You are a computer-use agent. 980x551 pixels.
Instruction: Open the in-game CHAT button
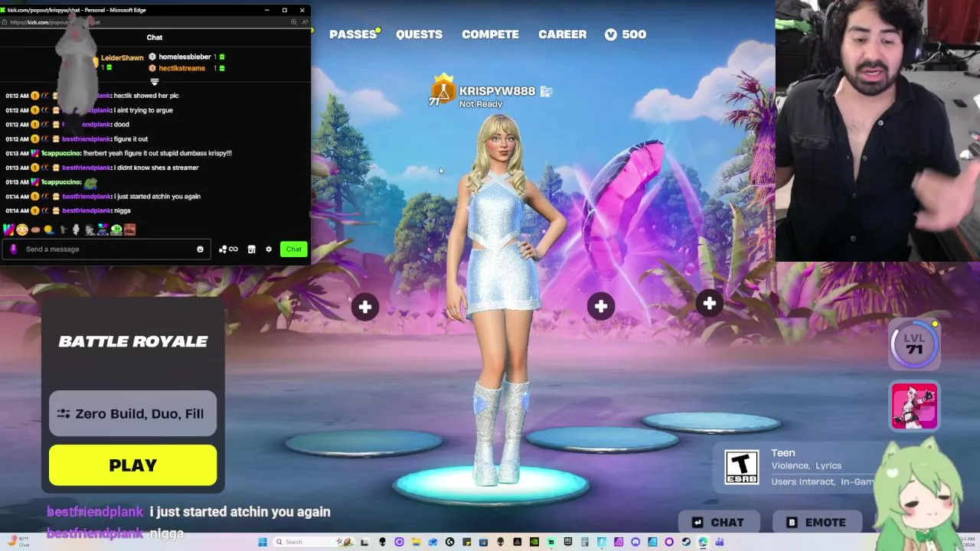point(718,522)
